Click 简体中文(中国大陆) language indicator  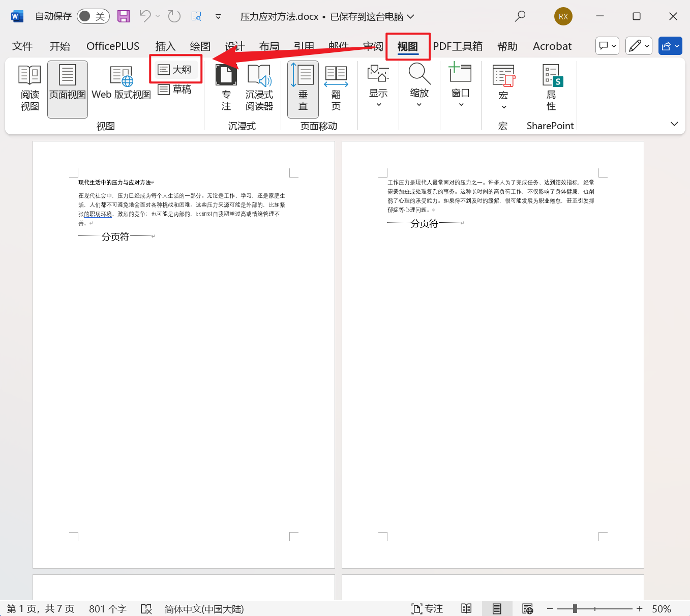coord(203,608)
